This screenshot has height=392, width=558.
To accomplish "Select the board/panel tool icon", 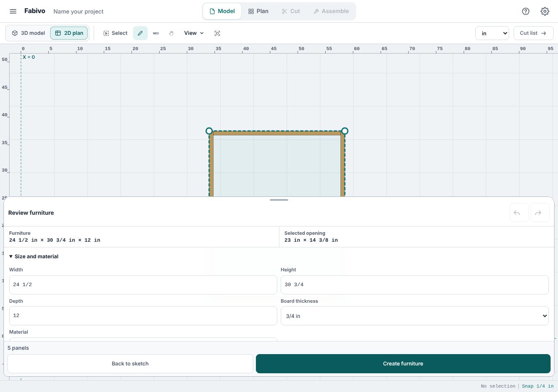I will click(x=156, y=33).
